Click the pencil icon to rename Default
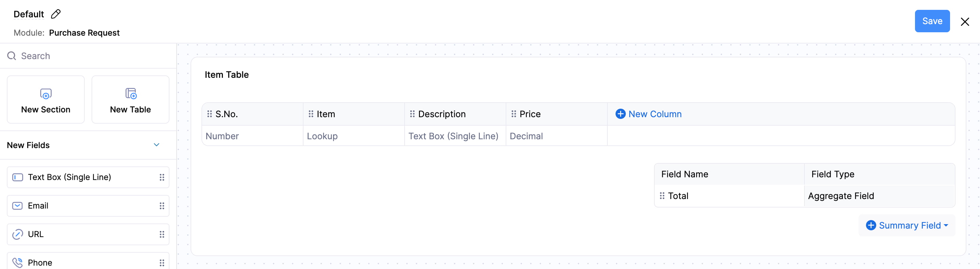 click(x=56, y=14)
